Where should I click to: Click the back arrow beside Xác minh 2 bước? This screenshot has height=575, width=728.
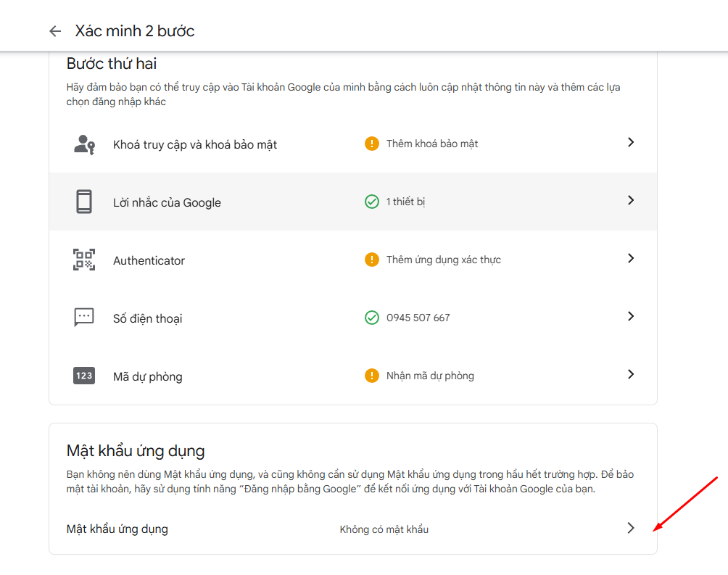point(55,31)
